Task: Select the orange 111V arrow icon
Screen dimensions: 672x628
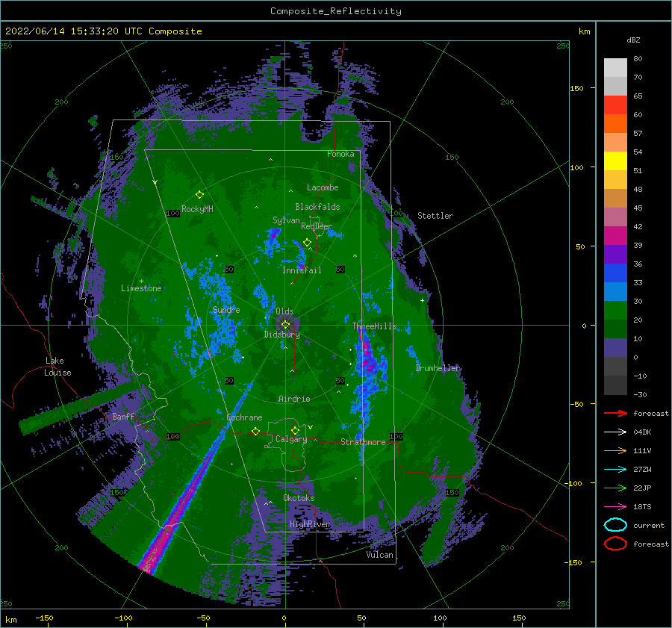Action: (x=615, y=450)
